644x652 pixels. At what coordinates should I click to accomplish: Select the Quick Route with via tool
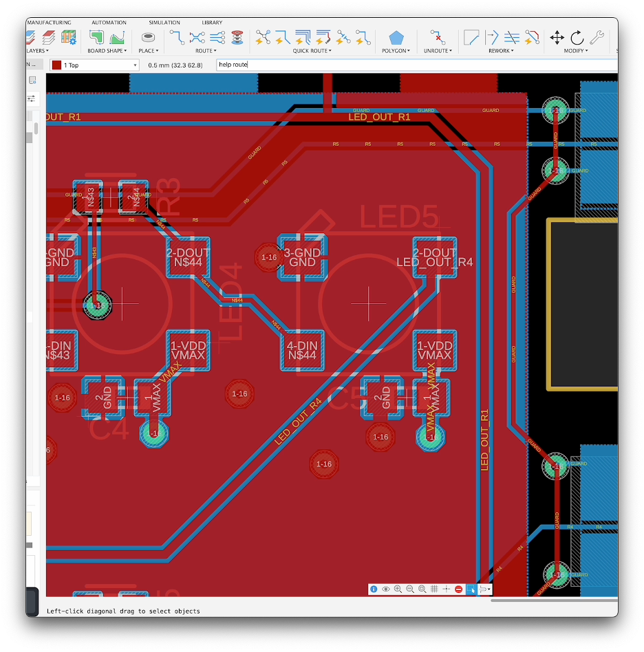[363, 37]
